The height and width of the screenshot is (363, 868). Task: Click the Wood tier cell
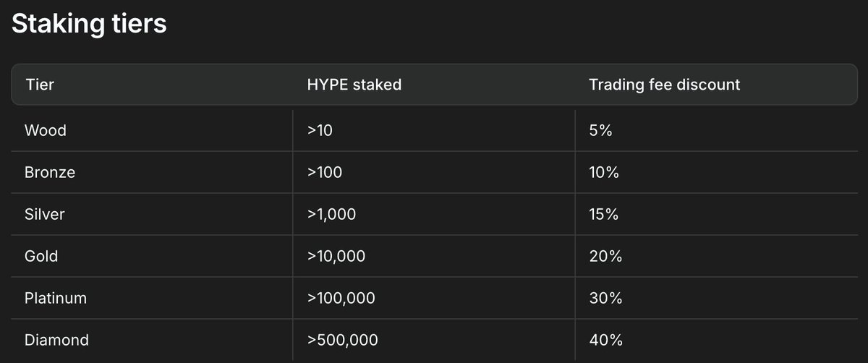(46, 131)
